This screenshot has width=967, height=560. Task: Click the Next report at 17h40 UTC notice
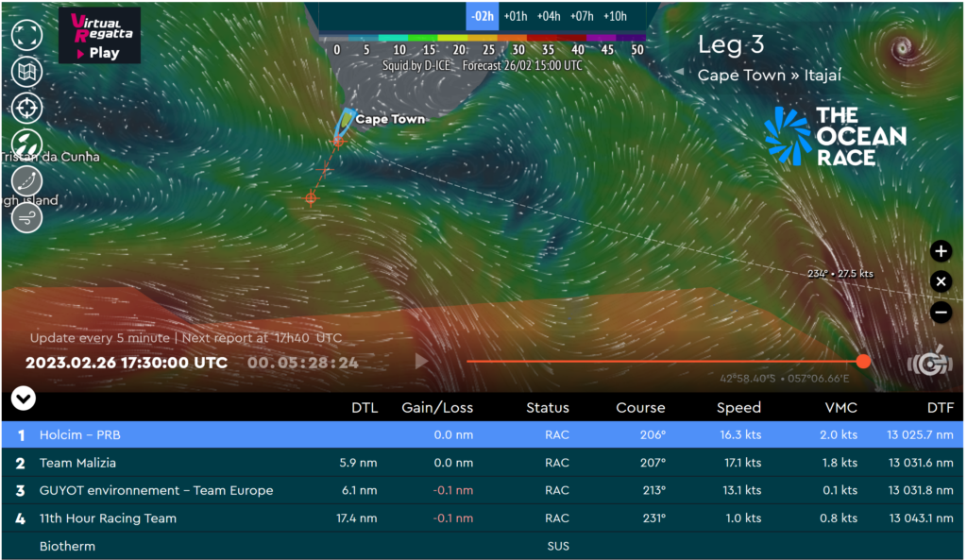262,338
